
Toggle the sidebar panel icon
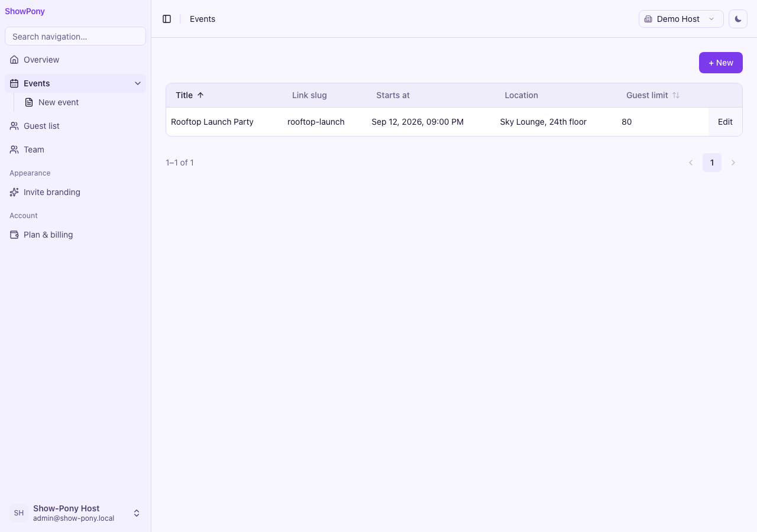tap(167, 19)
